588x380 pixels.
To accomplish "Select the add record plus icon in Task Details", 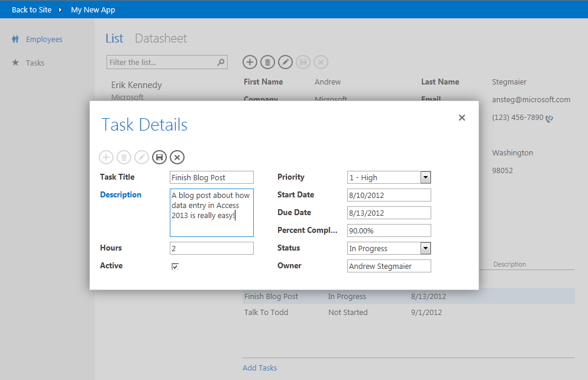I will pos(106,157).
